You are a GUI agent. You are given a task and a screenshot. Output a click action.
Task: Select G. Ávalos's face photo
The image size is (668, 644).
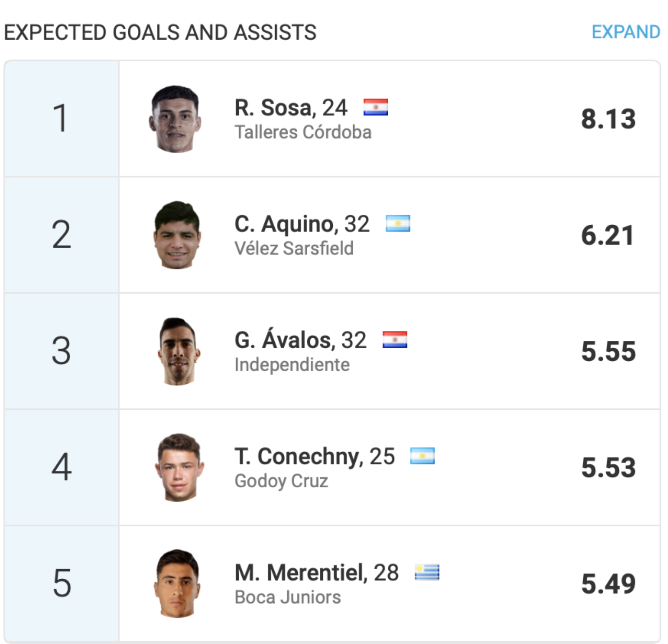[x=179, y=351]
